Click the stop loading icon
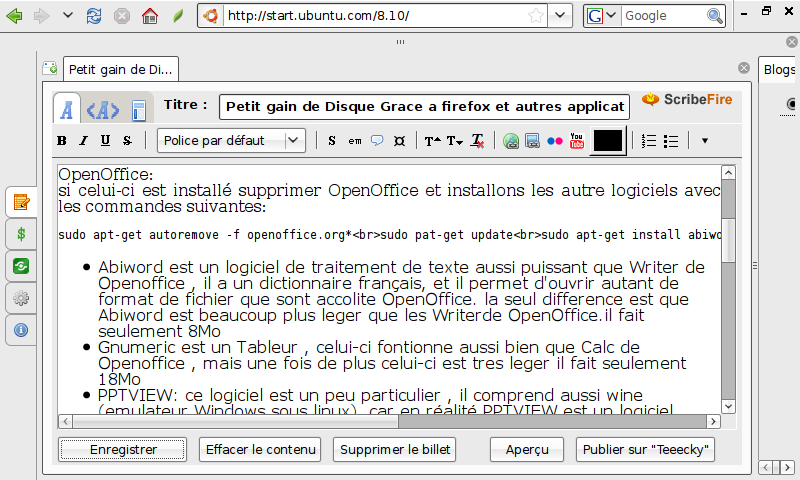Image resolution: width=800 pixels, height=480 pixels. [x=122, y=16]
